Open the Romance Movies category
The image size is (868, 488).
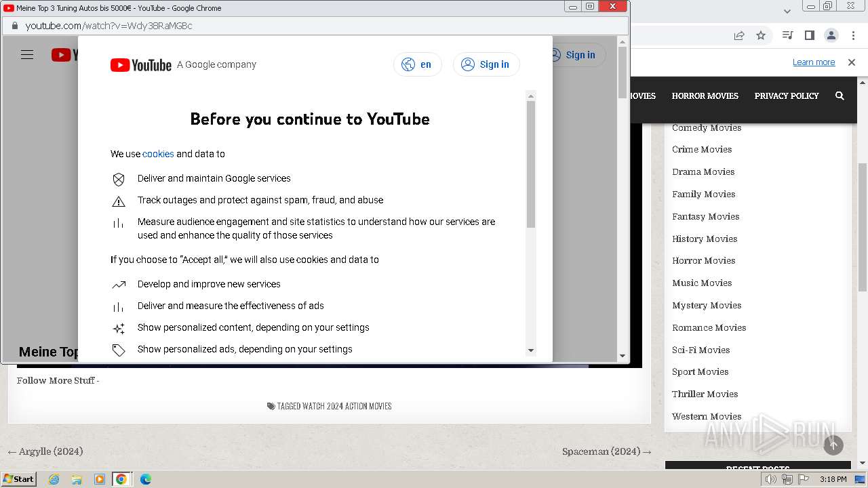[x=709, y=327]
